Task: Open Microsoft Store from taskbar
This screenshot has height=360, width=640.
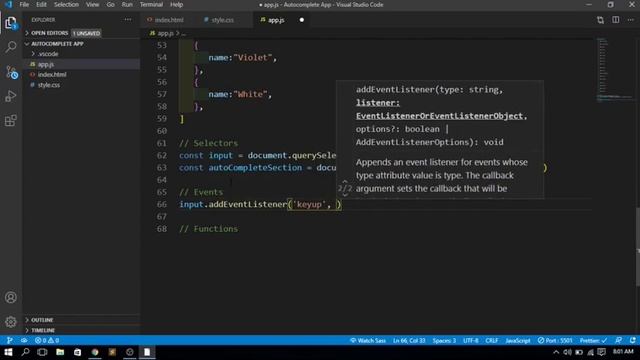Action: coord(77,352)
